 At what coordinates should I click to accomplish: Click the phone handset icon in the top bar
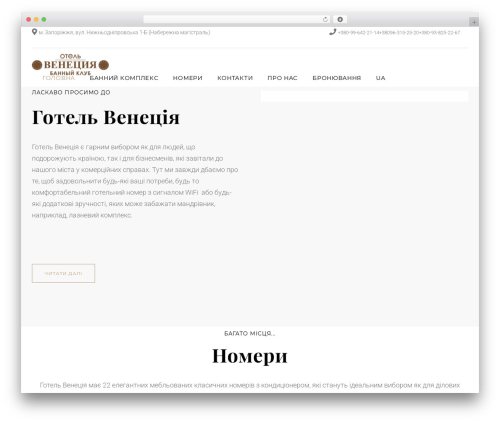332,32
